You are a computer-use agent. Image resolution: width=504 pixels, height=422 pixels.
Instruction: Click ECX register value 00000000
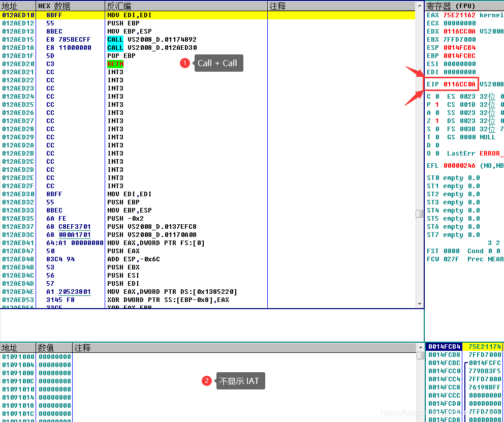[459, 23]
